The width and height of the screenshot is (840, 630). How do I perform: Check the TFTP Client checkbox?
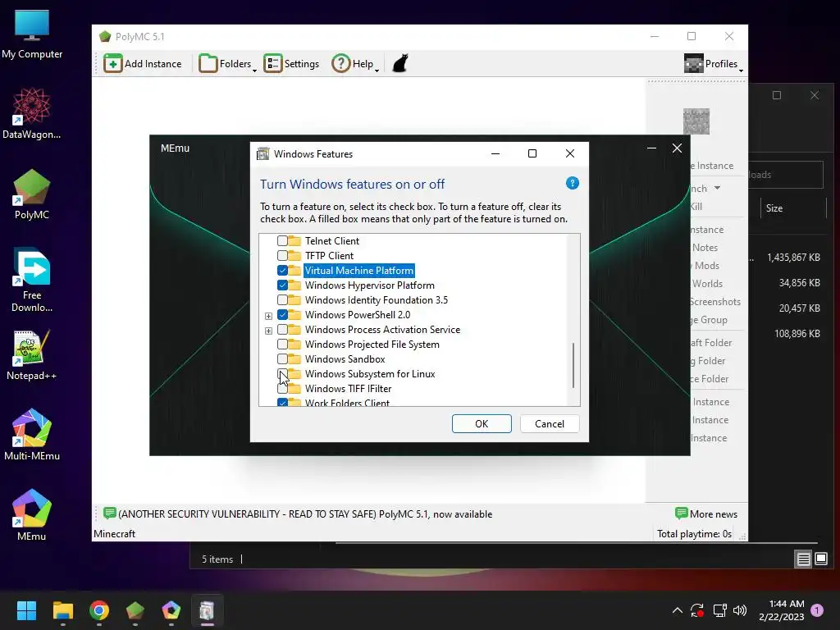(x=282, y=256)
